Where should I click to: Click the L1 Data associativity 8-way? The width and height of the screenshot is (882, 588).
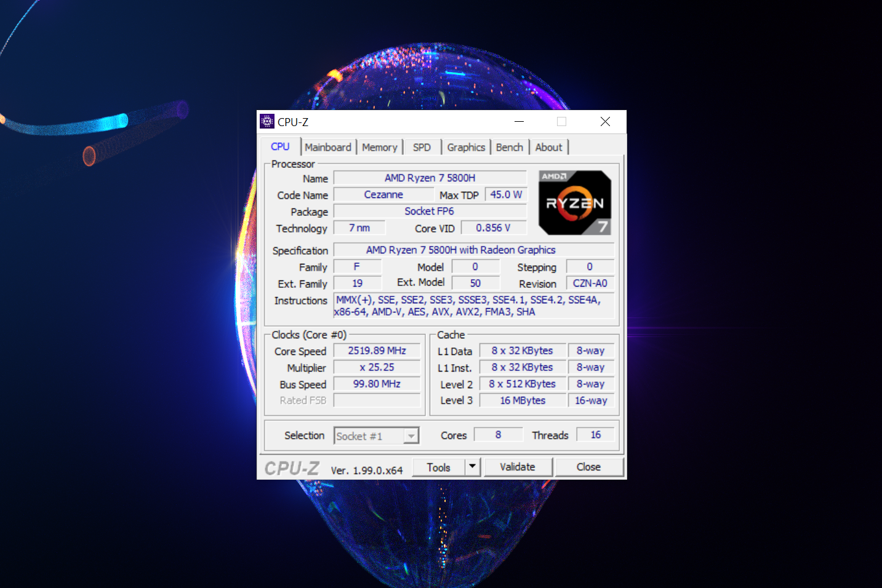(x=591, y=351)
